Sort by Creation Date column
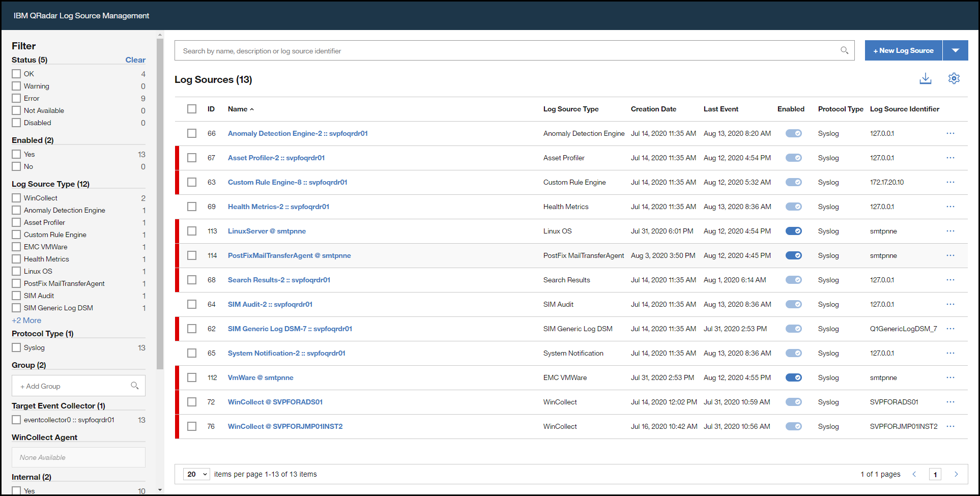 click(x=653, y=109)
